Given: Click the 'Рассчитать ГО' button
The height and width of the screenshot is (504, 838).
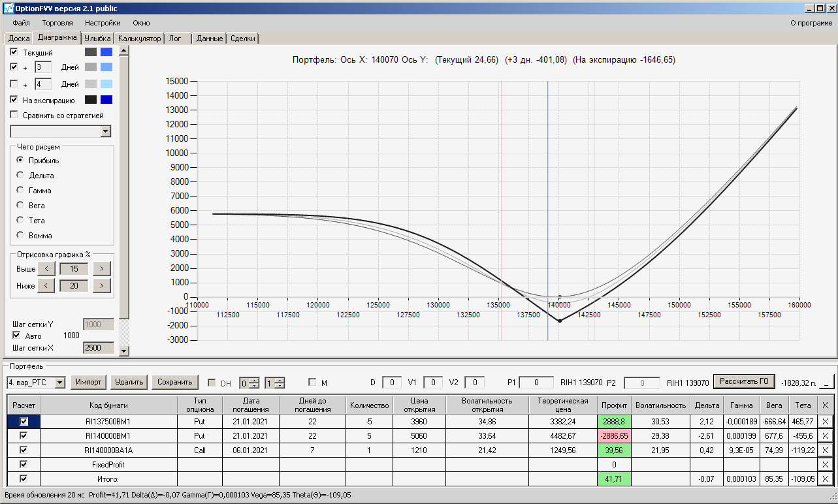Looking at the screenshot, I should tap(743, 381).
